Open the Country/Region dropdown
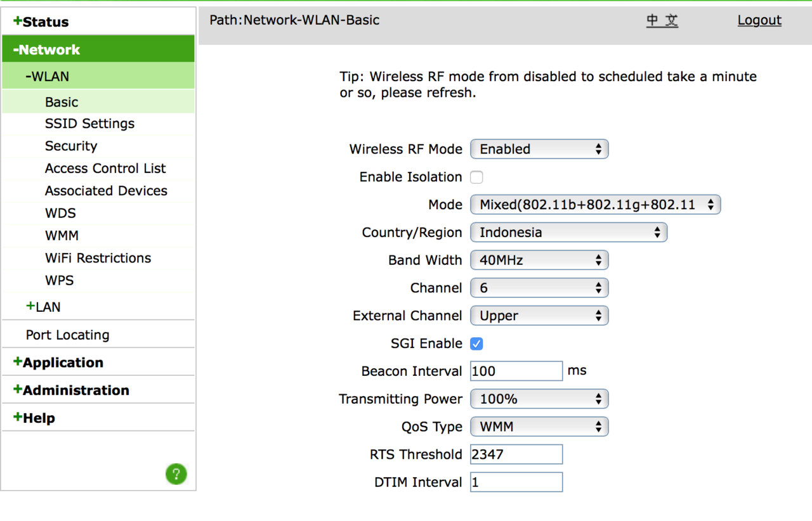 568,233
